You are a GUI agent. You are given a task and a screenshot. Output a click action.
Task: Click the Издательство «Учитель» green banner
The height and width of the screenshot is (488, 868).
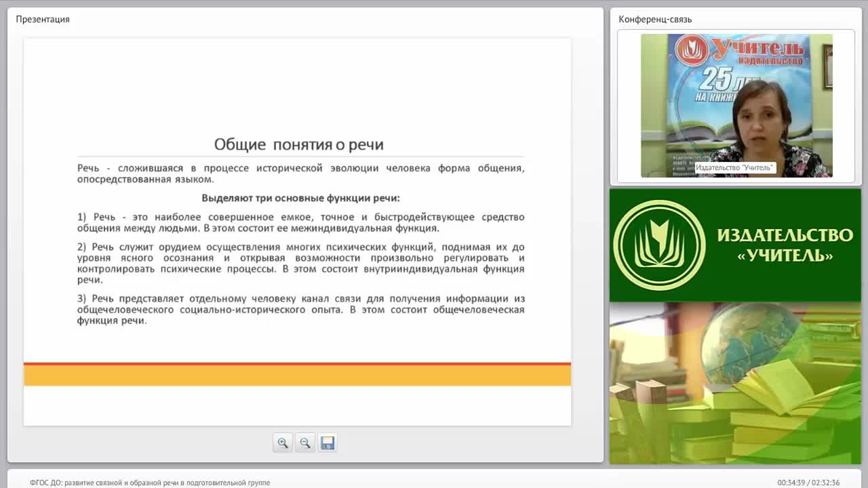(735, 245)
